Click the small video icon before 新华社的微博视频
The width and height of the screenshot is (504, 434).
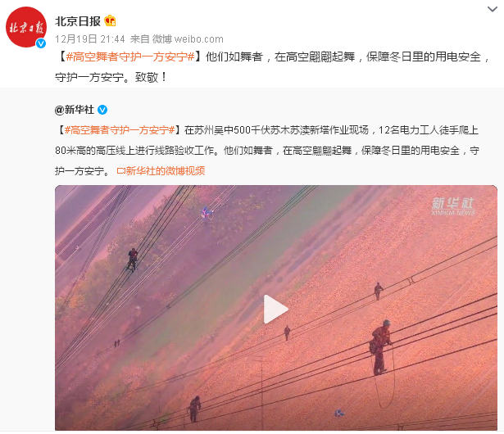120,171
